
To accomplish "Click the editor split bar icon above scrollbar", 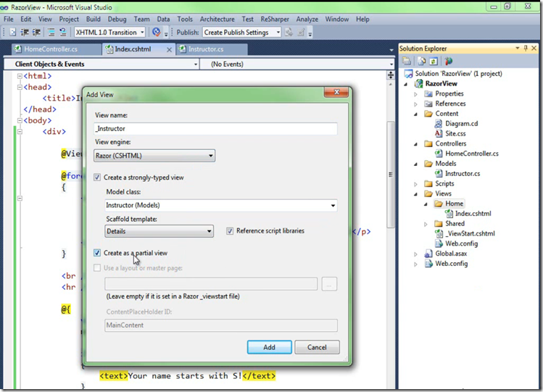I will (x=391, y=75).
